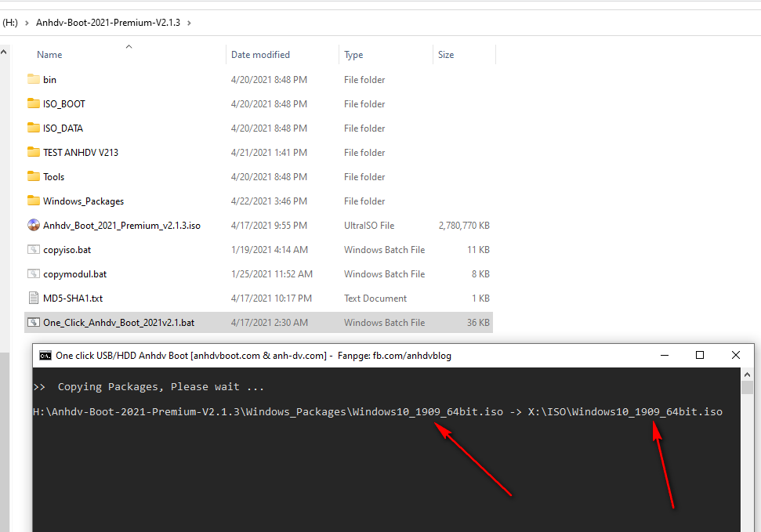
Task: Select the ISO_DATA folder name
Action: [63, 128]
